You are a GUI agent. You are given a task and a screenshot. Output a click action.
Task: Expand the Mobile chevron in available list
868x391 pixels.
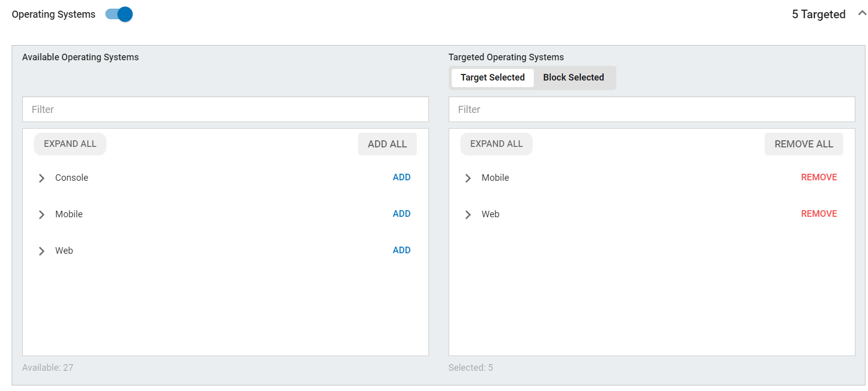pyautogui.click(x=42, y=215)
